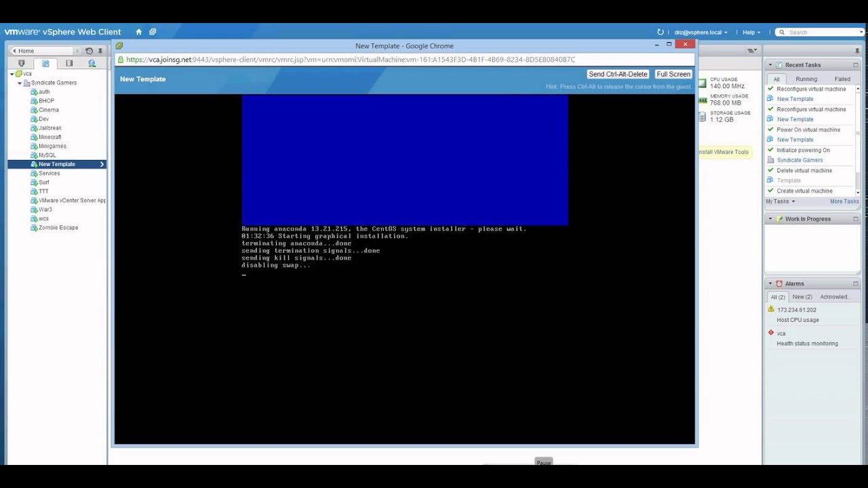The height and width of the screenshot is (488, 868).
Task: Maximize the Work In Progress panel
Action: [x=856, y=219]
